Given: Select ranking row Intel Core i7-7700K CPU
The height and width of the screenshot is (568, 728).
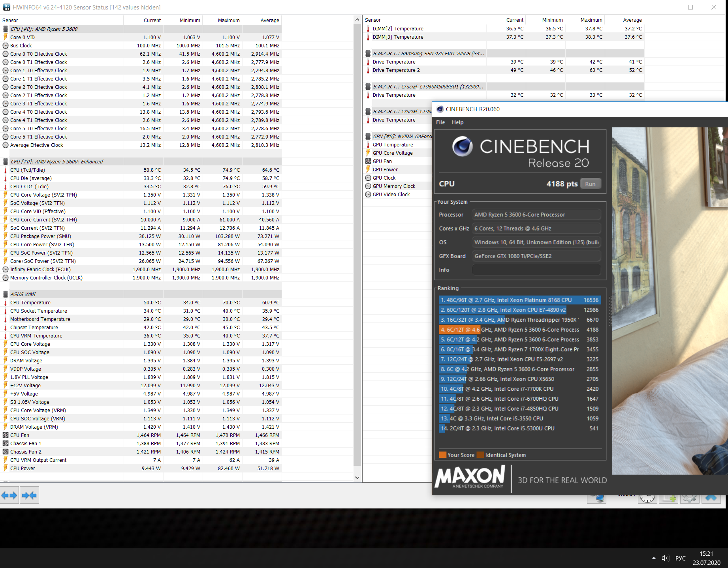Looking at the screenshot, I should coord(520,389).
